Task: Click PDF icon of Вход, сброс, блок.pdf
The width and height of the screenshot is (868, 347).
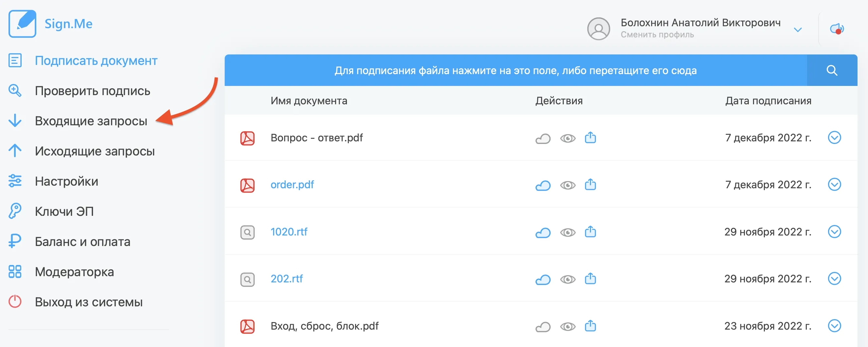Action: click(247, 327)
